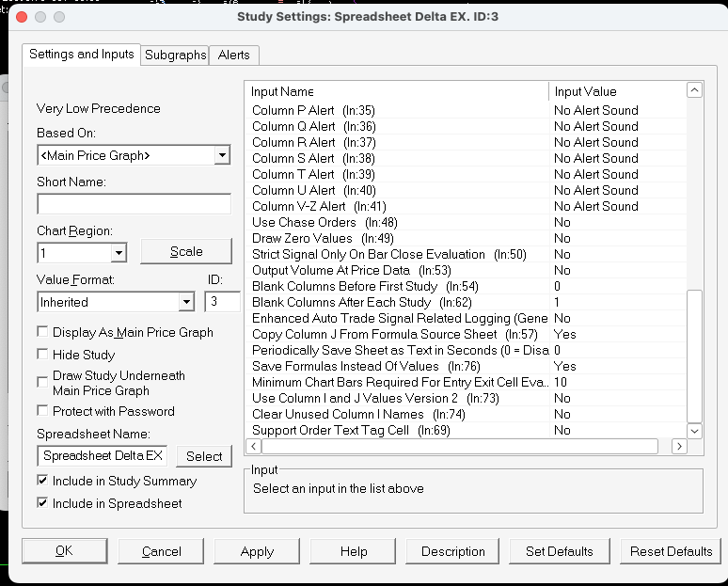This screenshot has width=728, height=586.
Task: Expand the Chart Region dropdown
Action: pyautogui.click(x=119, y=252)
